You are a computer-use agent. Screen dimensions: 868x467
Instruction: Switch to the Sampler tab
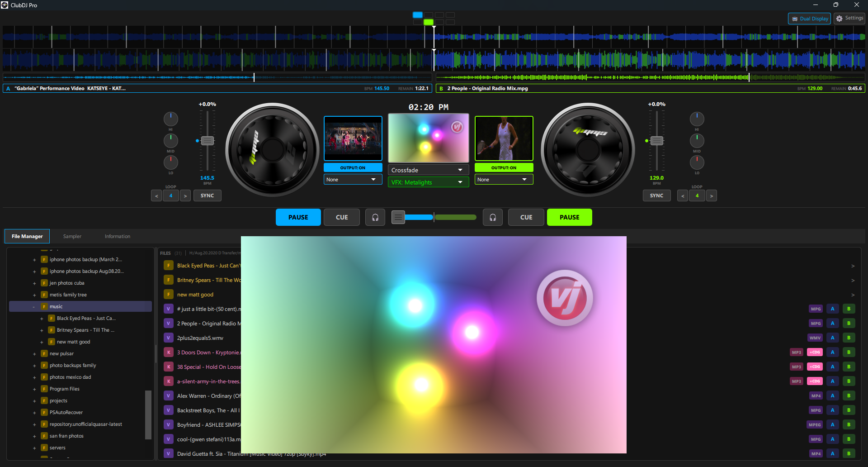[x=72, y=236]
